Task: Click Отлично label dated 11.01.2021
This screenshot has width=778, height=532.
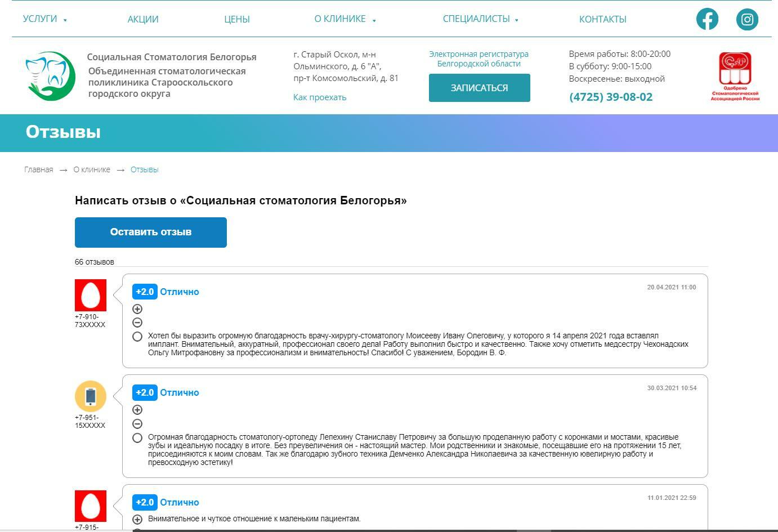Action: coord(180,502)
